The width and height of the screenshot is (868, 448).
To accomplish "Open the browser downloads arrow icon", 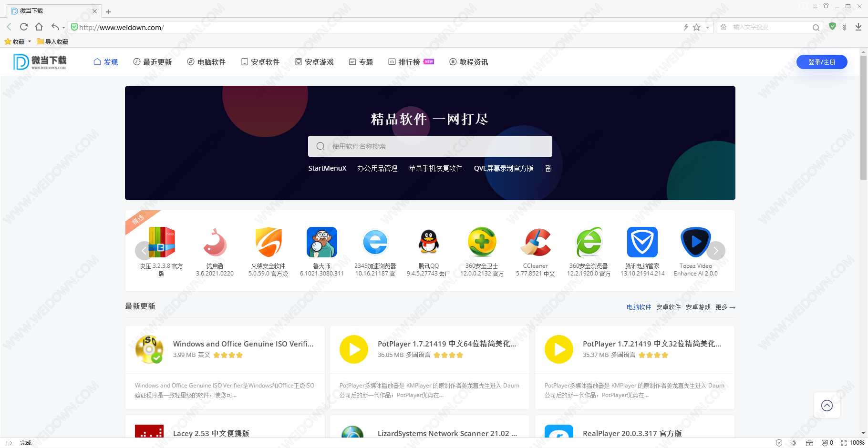I will pos(858,27).
